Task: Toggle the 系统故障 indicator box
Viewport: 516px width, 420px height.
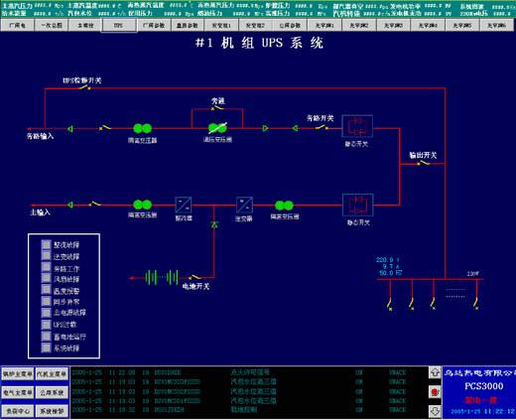Action: 46,348
